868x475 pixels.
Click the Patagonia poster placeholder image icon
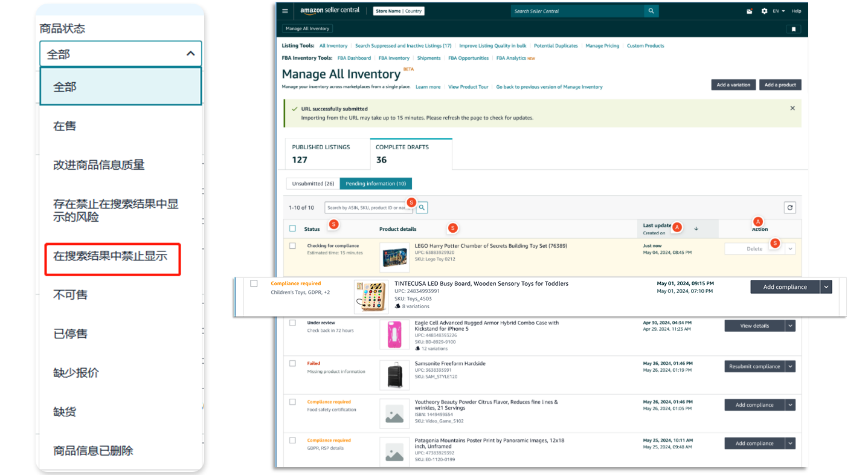point(394,451)
